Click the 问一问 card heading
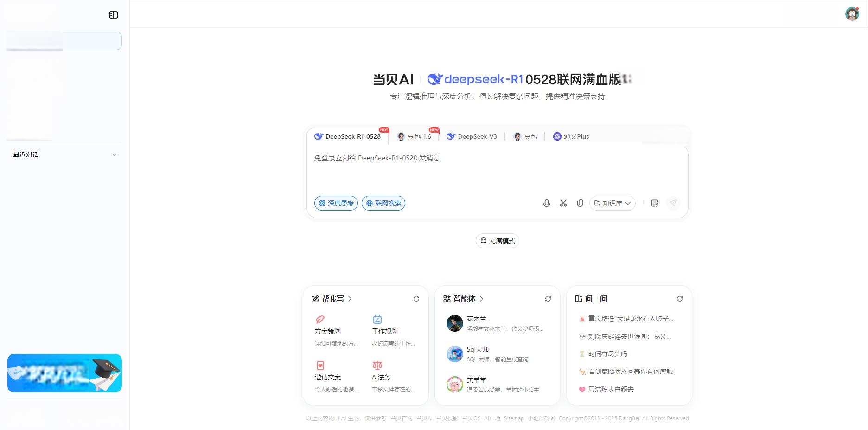This screenshot has height=430, width=868. coord(591,299)
